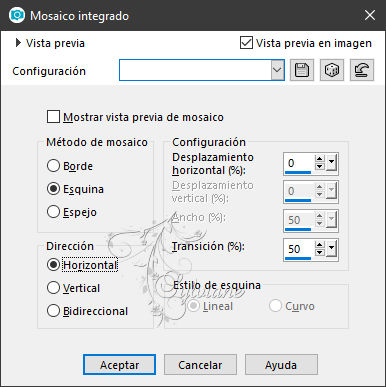
Task: Close the Mosaico integrado dialog
Action: (x=370, y=15)
